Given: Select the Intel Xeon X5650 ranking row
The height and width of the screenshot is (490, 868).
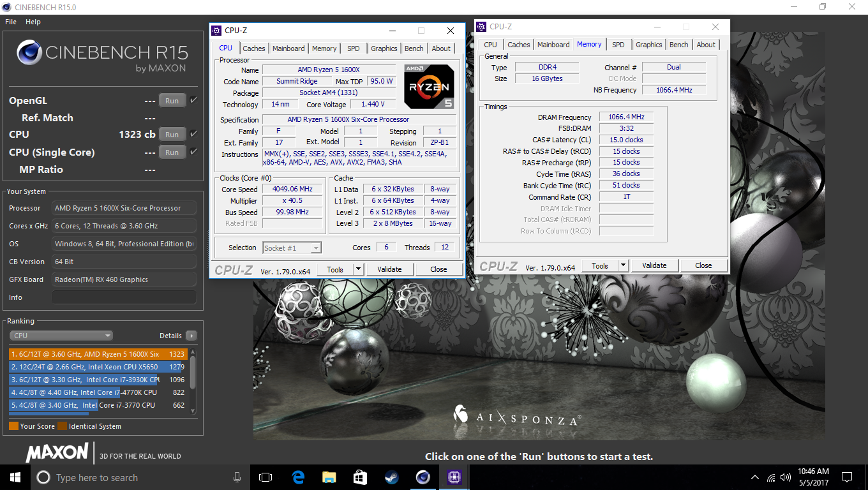Looking at the screenshot, I should 97,367.
